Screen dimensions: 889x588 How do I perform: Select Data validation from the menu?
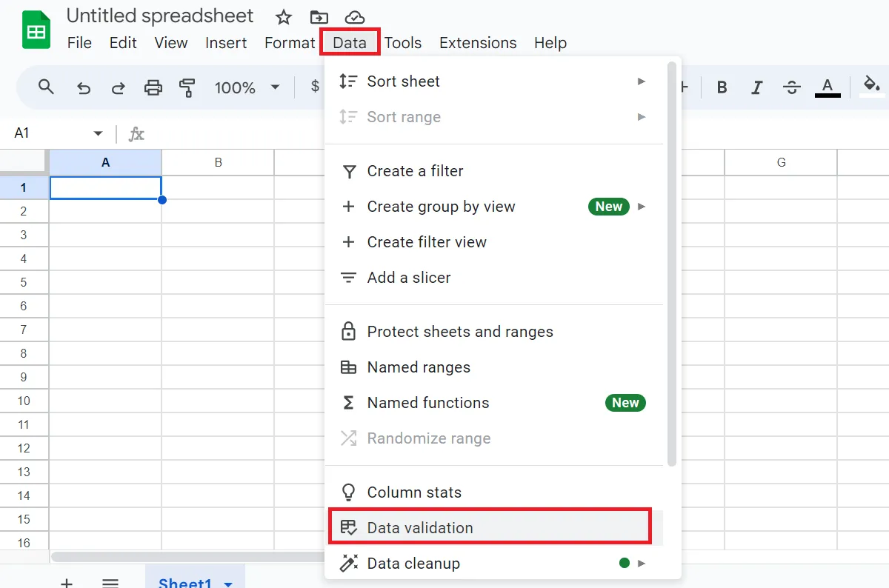[494, 528]
